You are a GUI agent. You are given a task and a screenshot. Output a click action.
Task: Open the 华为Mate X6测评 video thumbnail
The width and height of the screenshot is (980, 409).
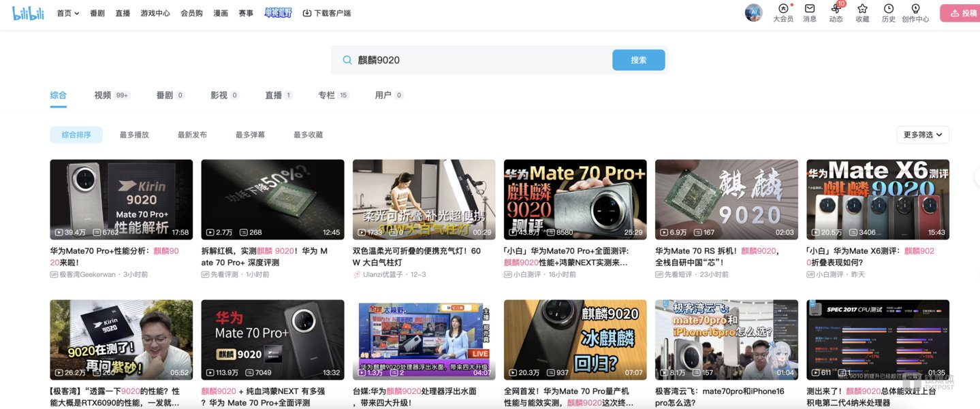877,199
